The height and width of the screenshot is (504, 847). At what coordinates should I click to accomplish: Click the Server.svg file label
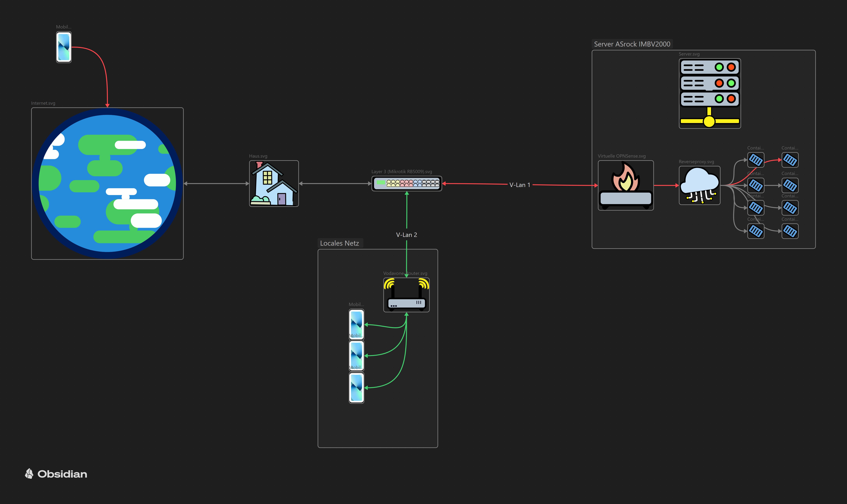689,54
